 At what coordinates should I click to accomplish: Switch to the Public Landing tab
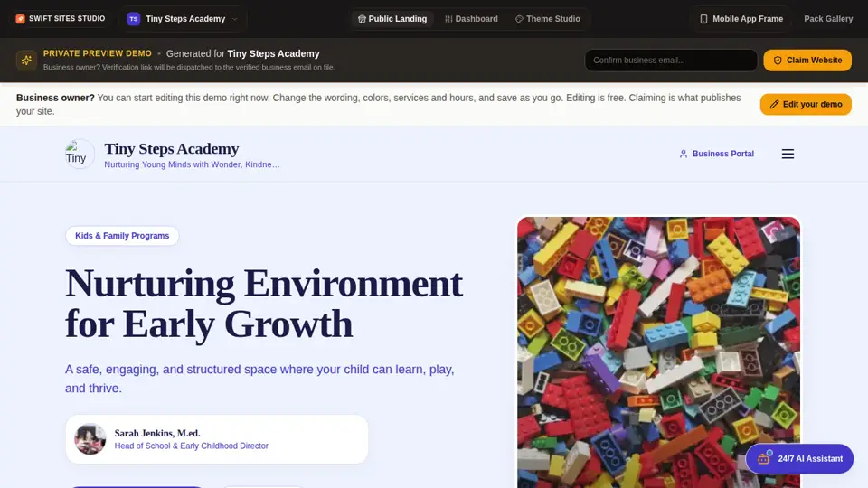392,19
